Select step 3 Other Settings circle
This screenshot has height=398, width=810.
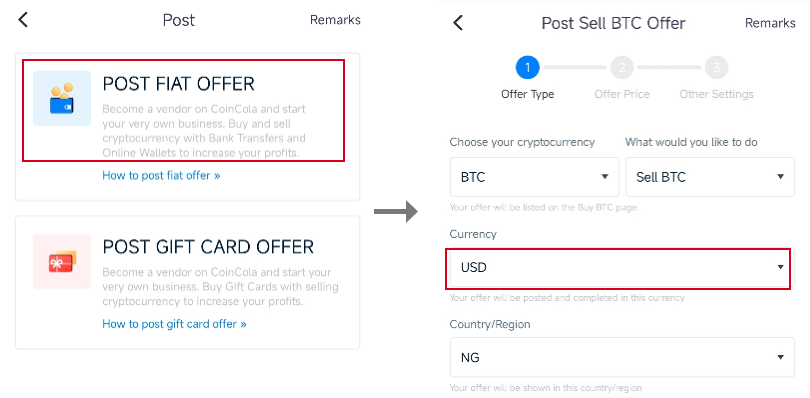click(716, 67)
